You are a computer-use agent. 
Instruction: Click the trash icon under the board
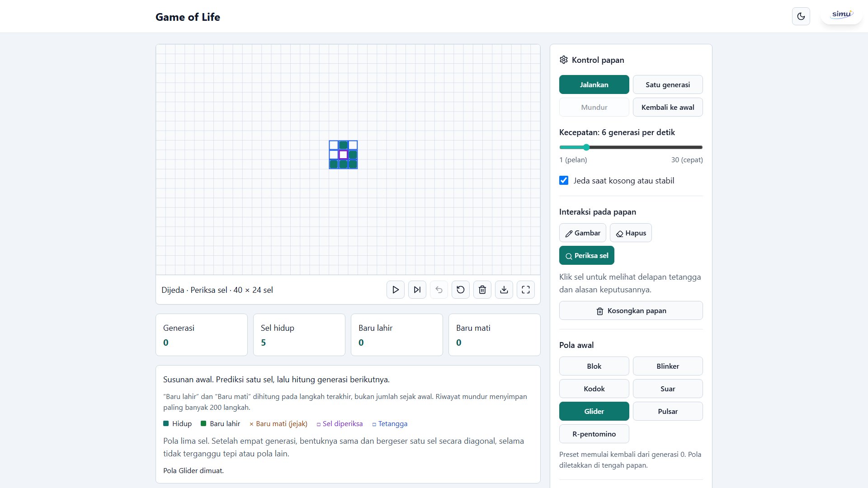click(x=482, y=290)
